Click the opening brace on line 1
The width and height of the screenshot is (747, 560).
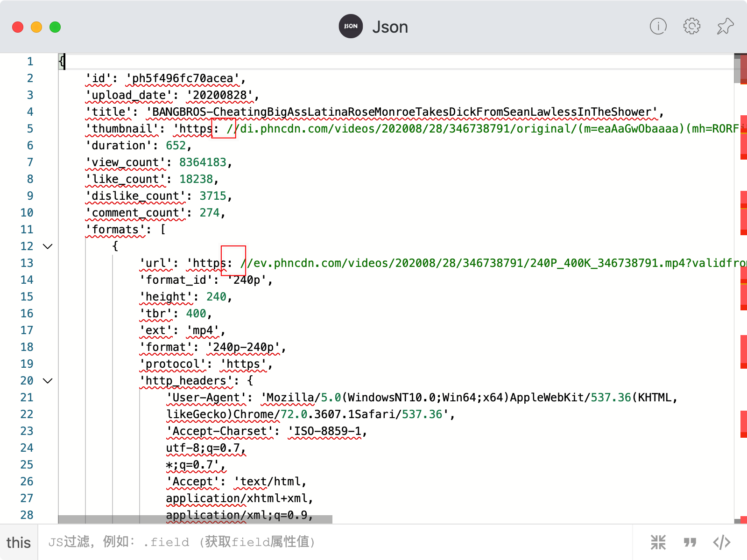(x=62, y=62)
